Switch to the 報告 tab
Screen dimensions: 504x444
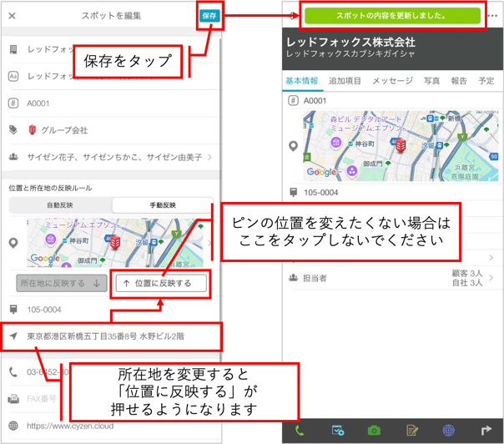click(x=459, y=81)
